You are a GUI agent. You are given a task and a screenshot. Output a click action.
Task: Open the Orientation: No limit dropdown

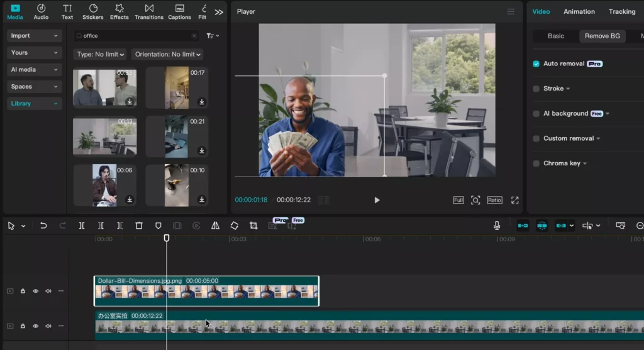[167, 54]
